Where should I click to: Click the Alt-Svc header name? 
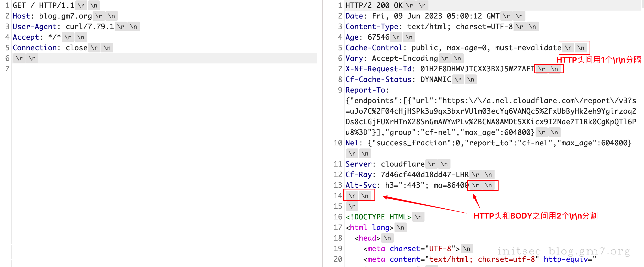pyautogui.click(x=361, y=185)
